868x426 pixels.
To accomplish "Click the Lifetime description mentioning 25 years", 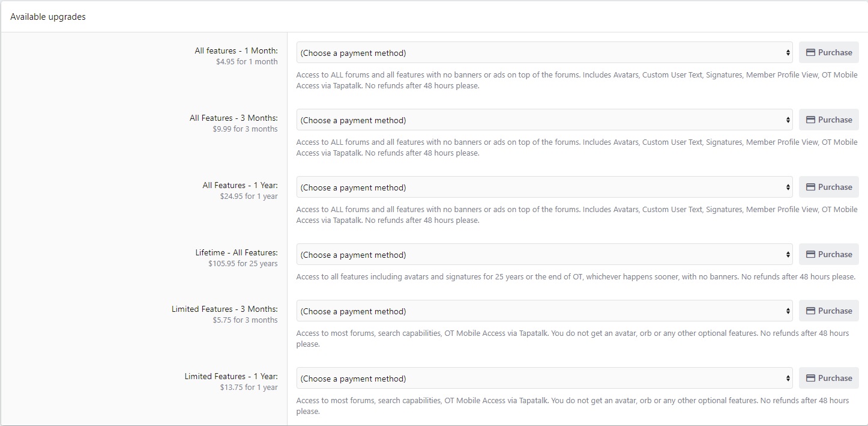I will (576, 277).
